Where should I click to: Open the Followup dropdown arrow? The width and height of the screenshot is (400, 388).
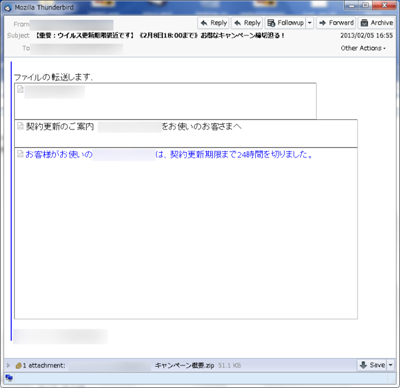pos(310,23)
